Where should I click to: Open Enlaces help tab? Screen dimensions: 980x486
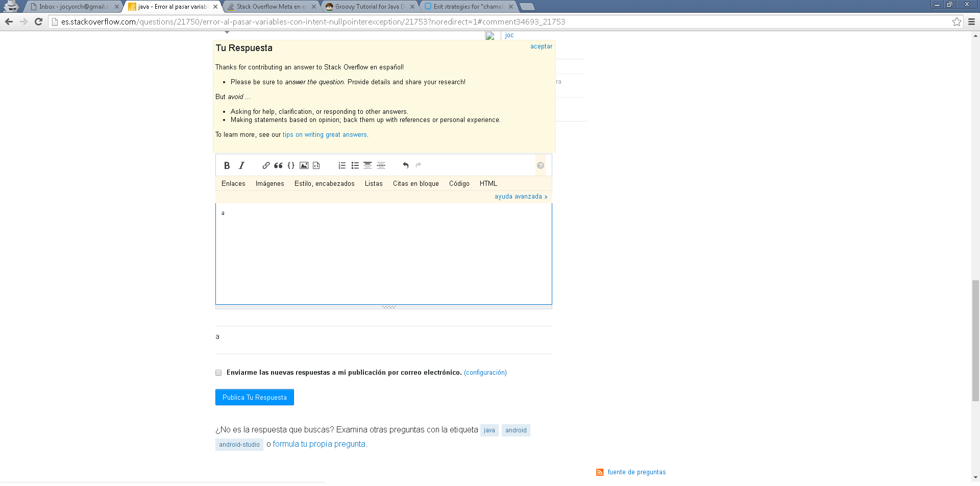pyautogui.click(x=233, y=183)
